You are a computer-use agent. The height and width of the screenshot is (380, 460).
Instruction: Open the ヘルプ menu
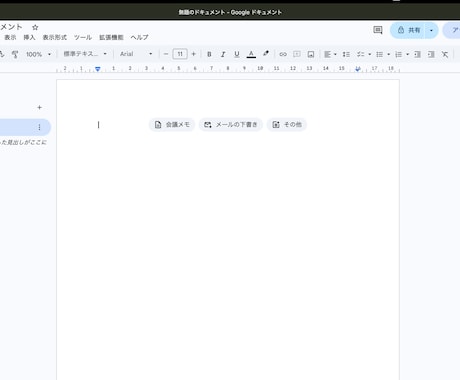pyautogui.click(x=139, y=37)
